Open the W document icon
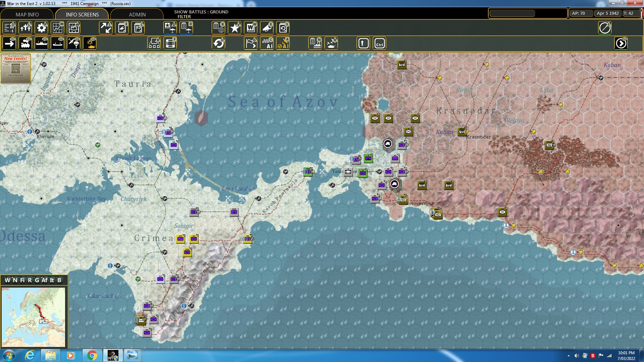 [x=251, y=28]
